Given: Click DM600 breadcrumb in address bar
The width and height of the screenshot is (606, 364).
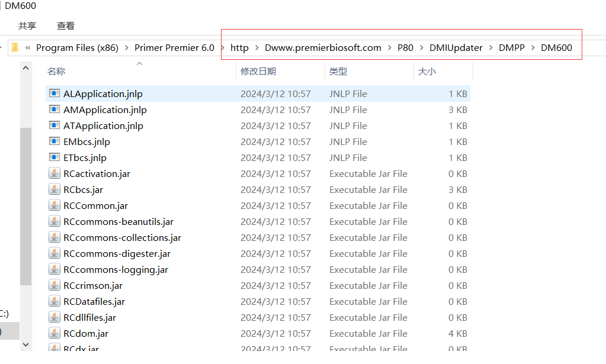Looking at the screenshot, I should (x=556, y=47).
